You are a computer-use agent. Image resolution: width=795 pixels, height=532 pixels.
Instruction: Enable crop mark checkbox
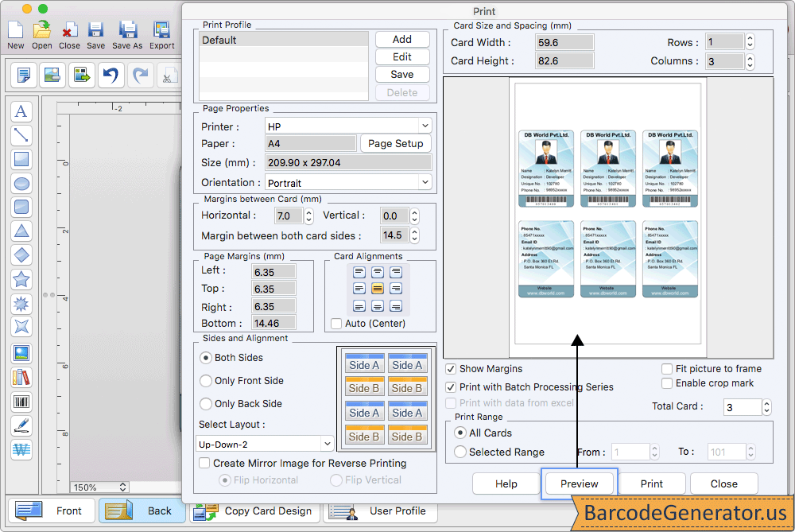(667, 383)
